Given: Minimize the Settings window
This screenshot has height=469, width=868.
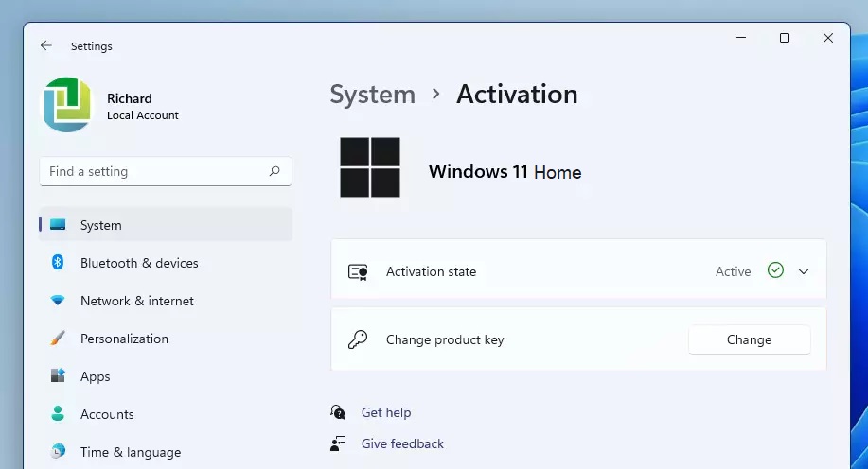Looking at the screenshot, I should coord(741,38).
